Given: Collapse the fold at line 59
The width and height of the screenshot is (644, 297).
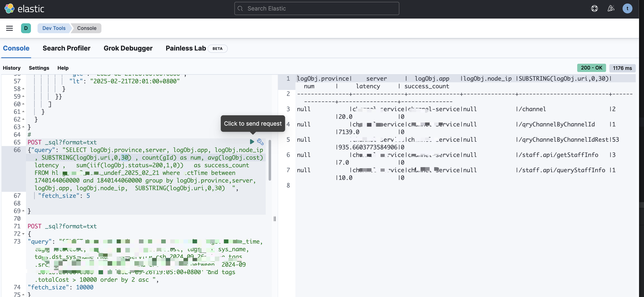Looking at the screenshot, I should pos(23,96).
